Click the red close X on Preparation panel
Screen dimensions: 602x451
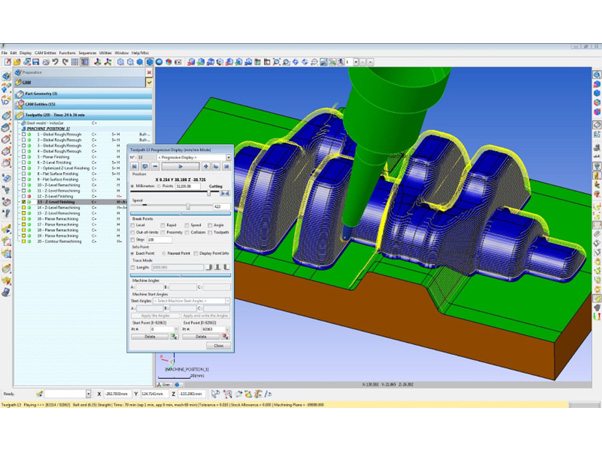(x=150, y=72)
